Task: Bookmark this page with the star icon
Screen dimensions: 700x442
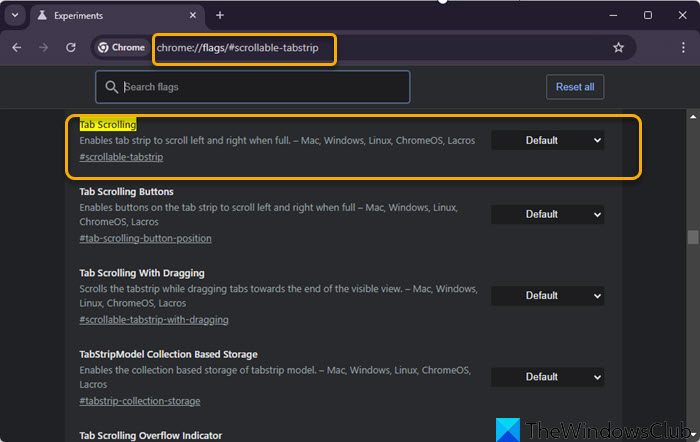Action: pyautogui.click(x=618, y=47)
